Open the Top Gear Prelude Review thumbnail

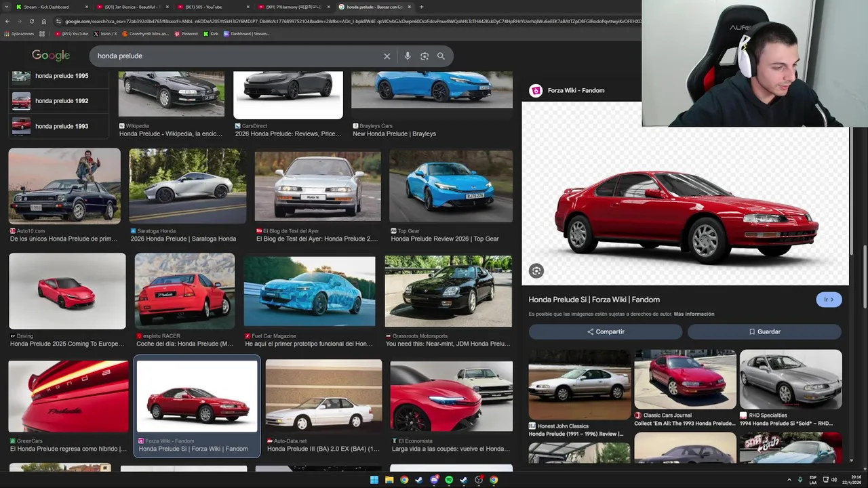point(451,186)
